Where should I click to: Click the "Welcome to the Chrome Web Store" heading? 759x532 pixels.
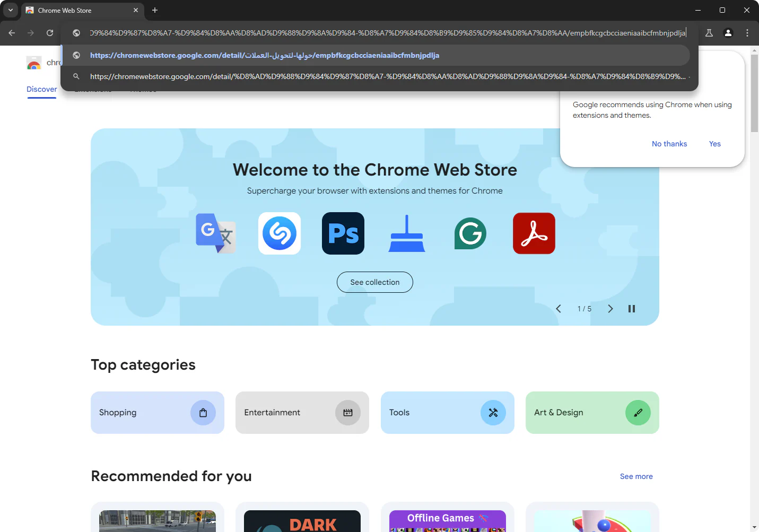point(375,170)
